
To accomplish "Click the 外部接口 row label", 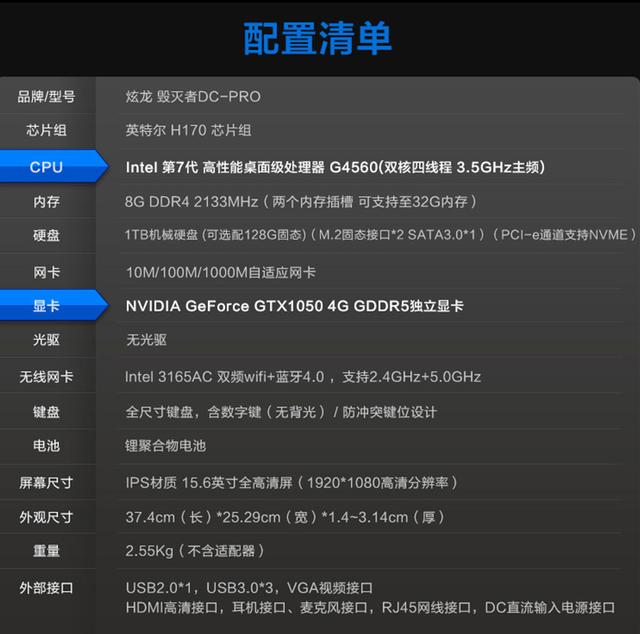I will tap(46, 588).
